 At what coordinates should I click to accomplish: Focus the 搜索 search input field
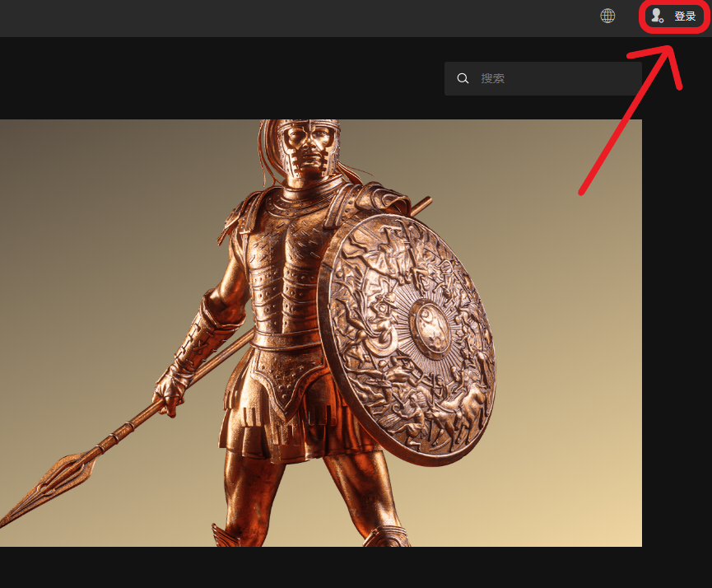tap(543, 78)
